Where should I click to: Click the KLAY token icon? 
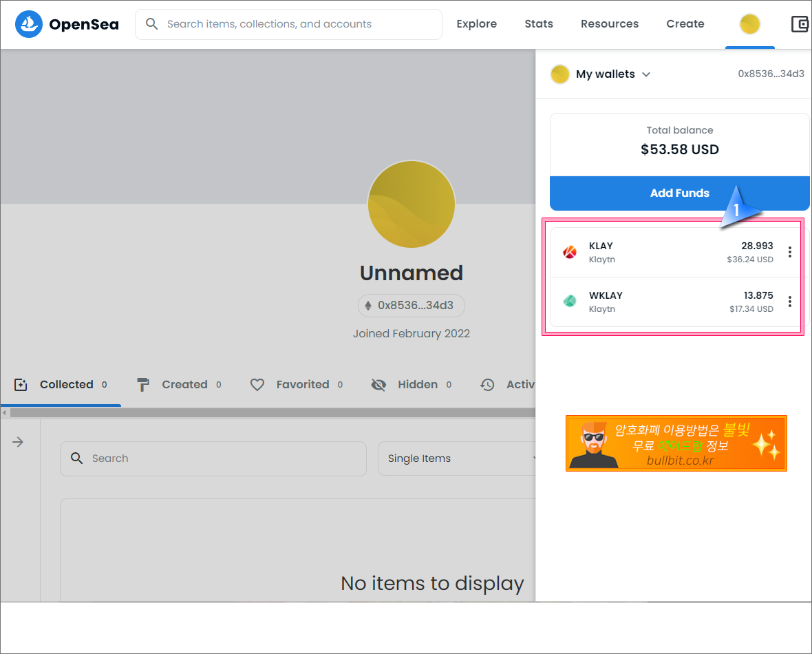click(570, 253)
